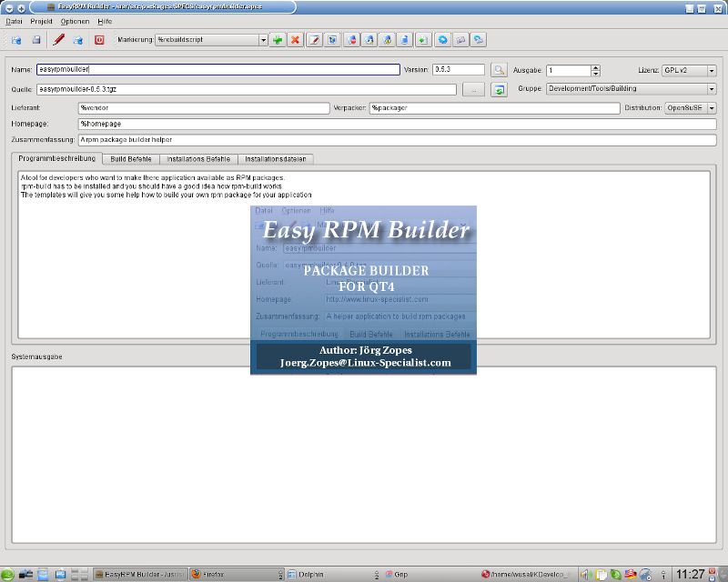Viewport: 728px width, 582px height.
Task: Save the spec file via the disk icon
Action: (36, 40)
